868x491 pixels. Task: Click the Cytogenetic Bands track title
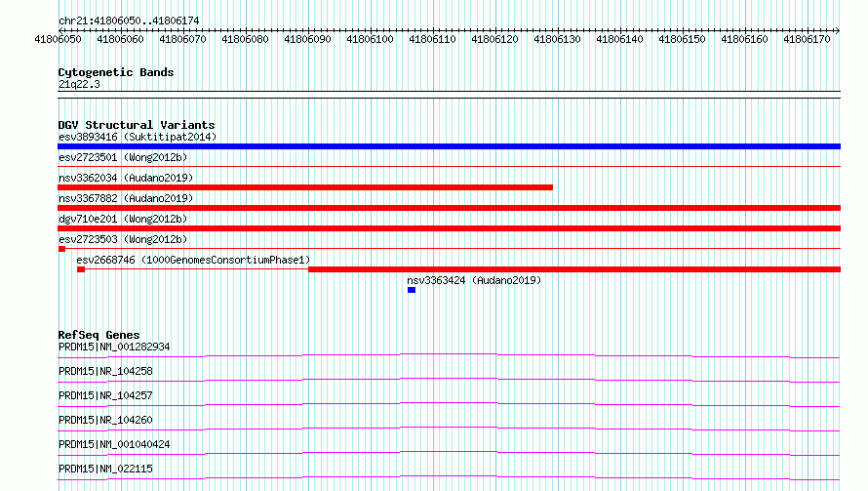pyautogui.click(x=116, y=72)
